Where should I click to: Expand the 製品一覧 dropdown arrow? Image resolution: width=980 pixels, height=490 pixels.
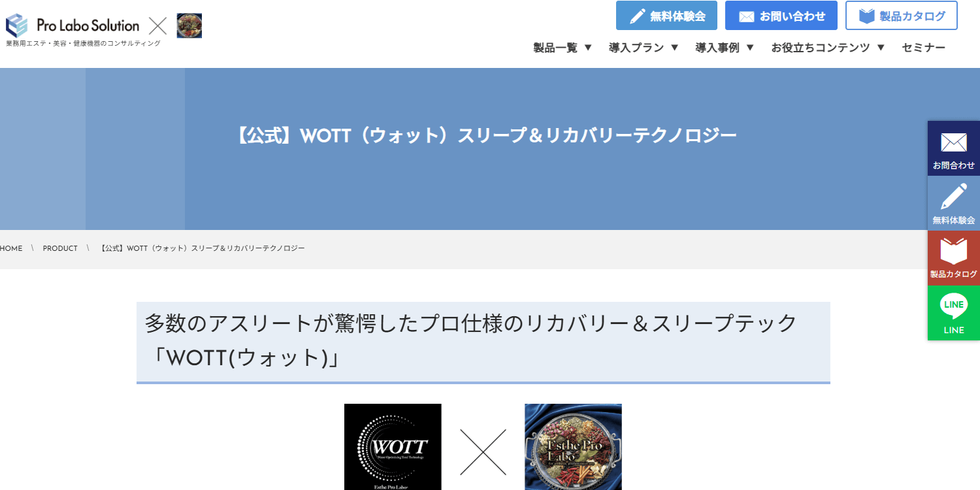tap(588, 48)
